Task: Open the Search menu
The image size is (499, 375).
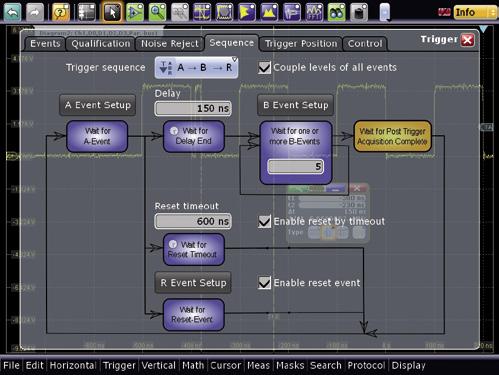Action: [326, 365]
